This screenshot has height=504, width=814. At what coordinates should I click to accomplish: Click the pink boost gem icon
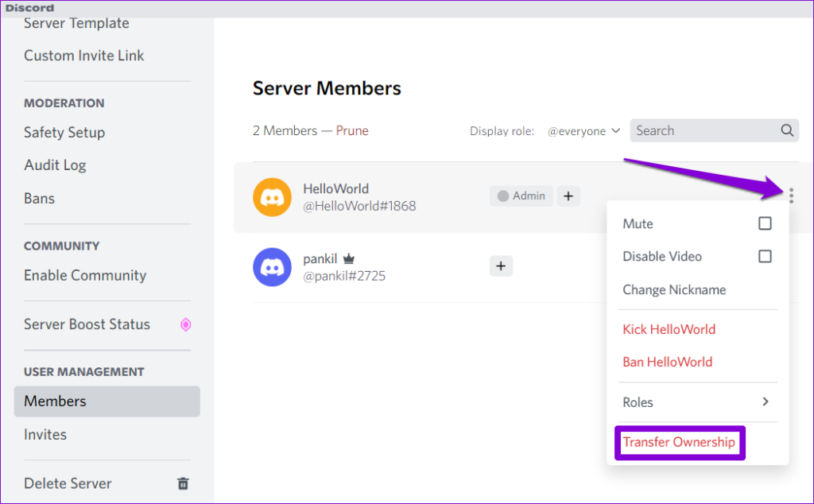185,324
